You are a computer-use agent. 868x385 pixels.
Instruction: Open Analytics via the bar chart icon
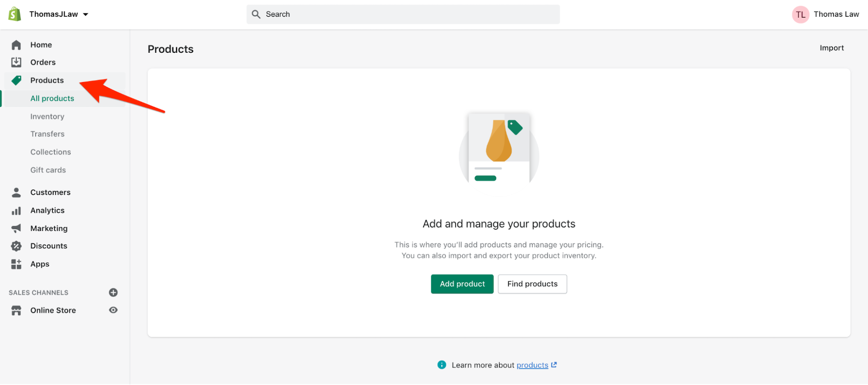[16, 210]
